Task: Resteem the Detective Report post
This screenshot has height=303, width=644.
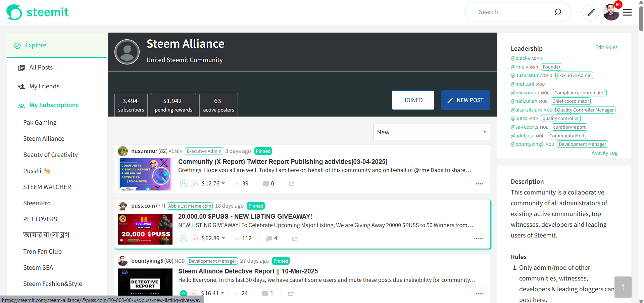Action: click(291, 294)
